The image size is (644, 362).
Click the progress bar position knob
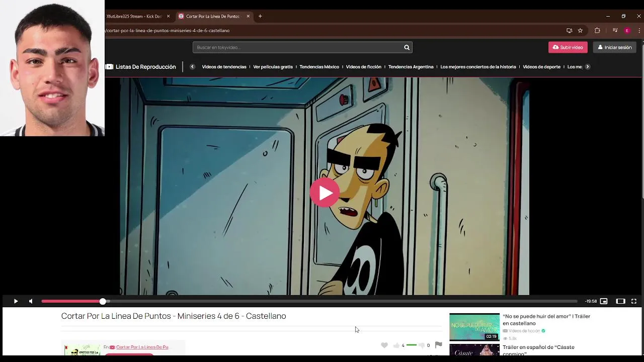[x=103, y=301]
